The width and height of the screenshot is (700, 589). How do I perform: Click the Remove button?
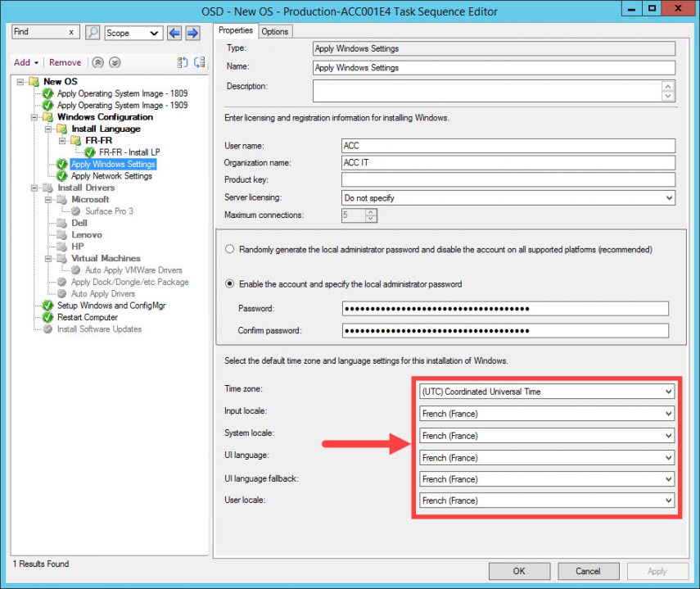coord(65,62)
